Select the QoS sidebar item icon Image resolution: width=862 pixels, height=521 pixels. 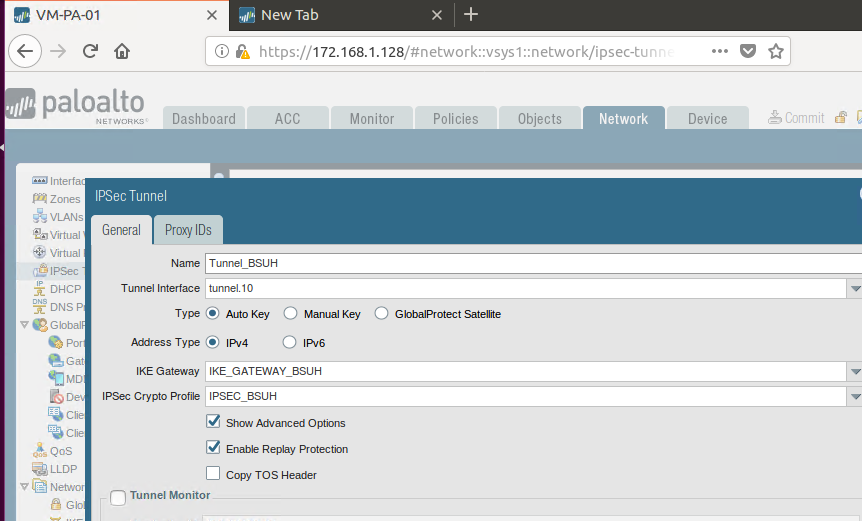(40, 450)
